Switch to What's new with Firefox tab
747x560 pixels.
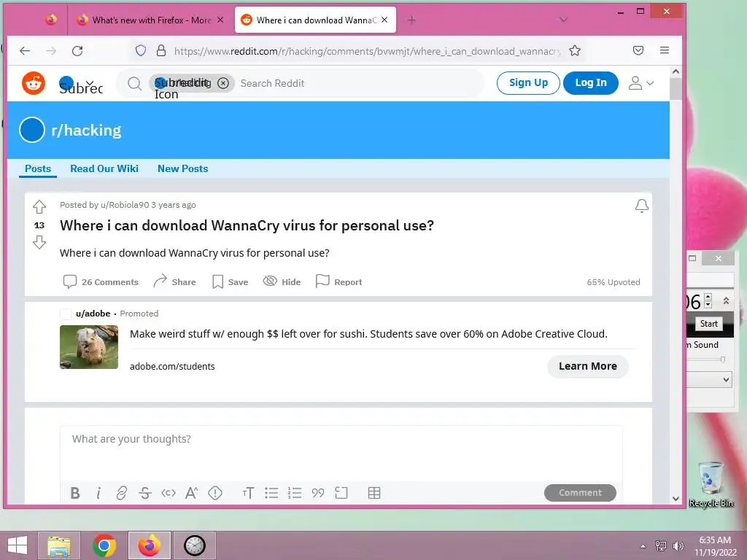point(151,20)
